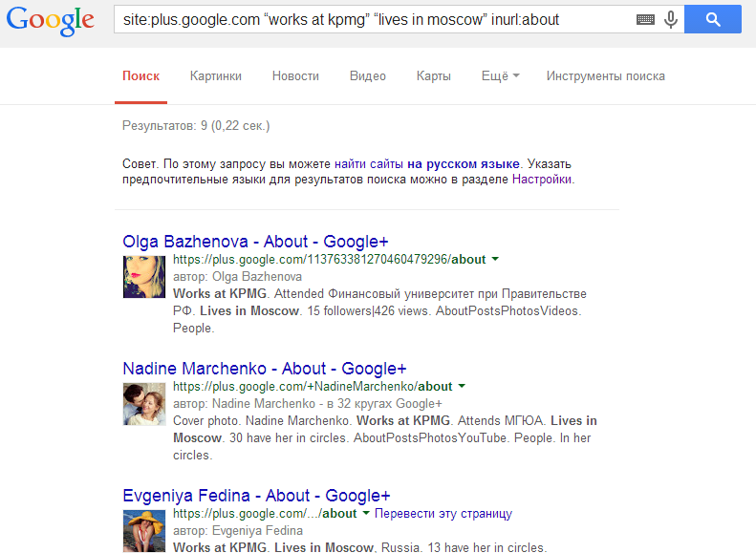The image size is (756, 553).
Task: Click Nadine Marchenko profile thumbnail
Action: click(143, 404)
